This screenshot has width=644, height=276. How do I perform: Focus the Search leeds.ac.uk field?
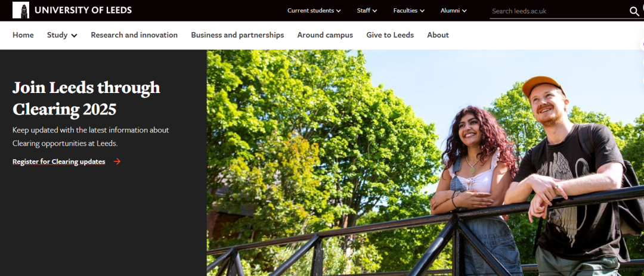(559, 11)
